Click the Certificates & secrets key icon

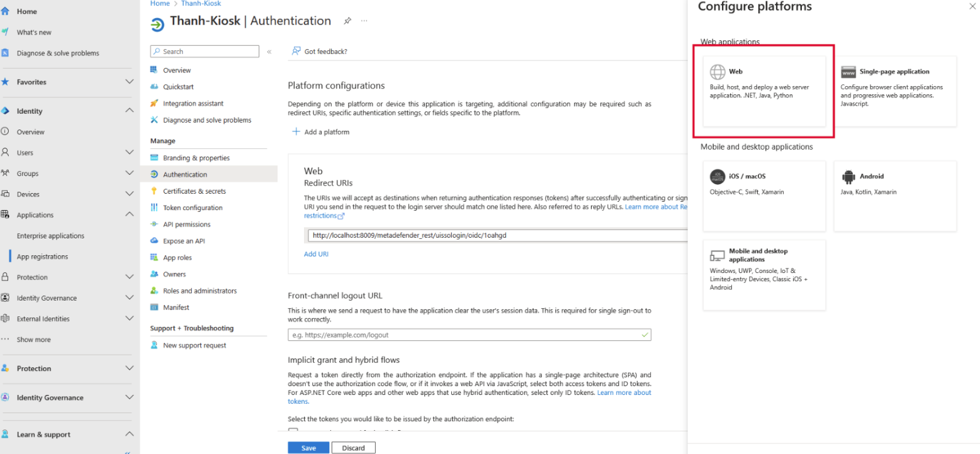(154, 191)
